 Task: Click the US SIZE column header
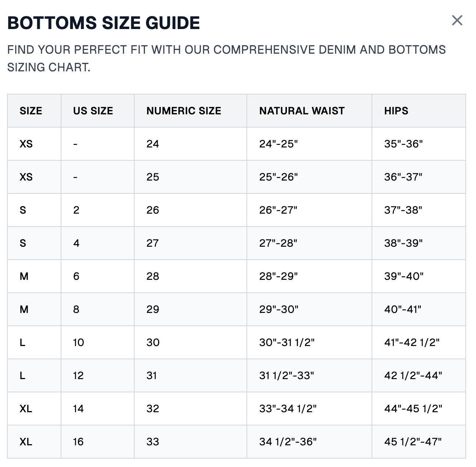[93, 111]
